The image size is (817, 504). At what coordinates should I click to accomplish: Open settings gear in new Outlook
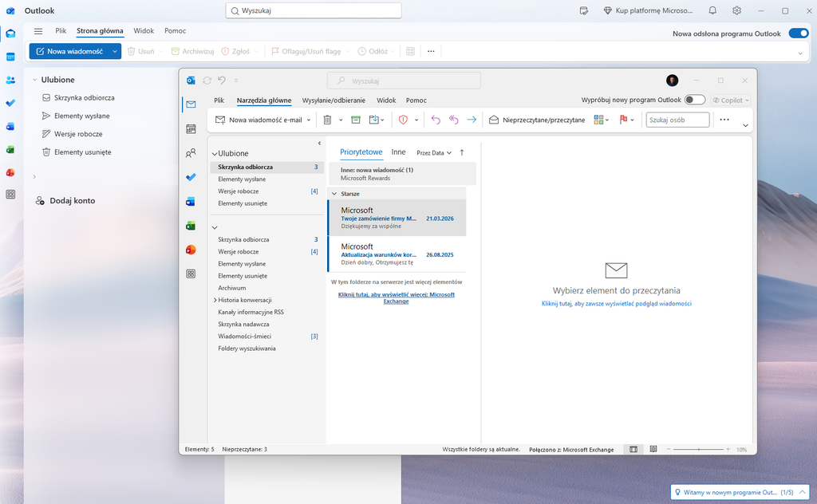click(x=736, y=10)
